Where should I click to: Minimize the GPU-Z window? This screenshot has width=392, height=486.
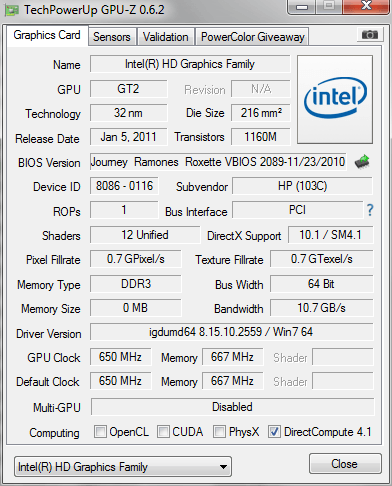302,6
